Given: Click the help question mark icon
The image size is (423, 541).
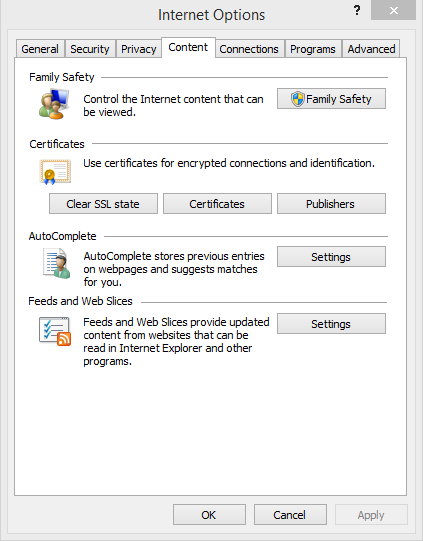Looking at the screenshot, I should point(357,10).
